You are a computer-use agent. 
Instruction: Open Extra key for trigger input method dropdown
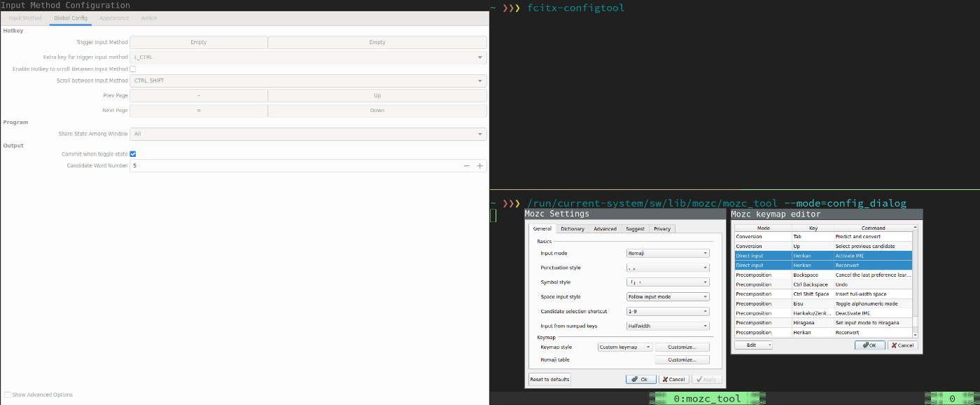tap(308, 57)
